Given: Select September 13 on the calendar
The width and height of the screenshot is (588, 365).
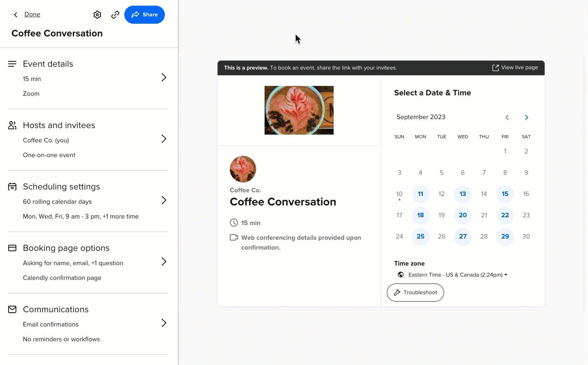Looking at the screenshot, I should pyautogui.click(x=462, y=194).
